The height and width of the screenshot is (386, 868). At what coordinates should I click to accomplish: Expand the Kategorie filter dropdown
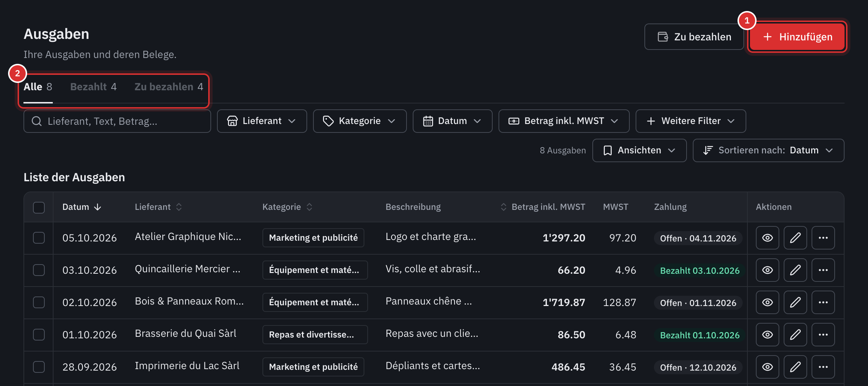coord(360,121)
